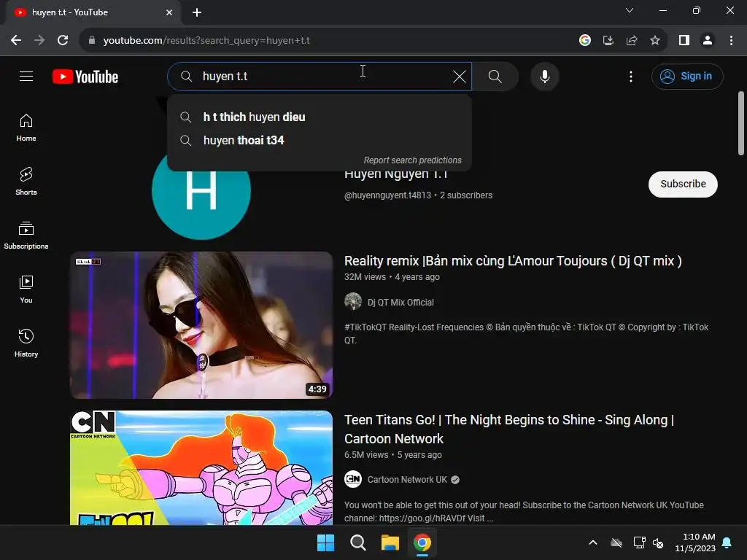Open 'Reality remix' video title
This screenshot has width=747, height=560.
513,261
